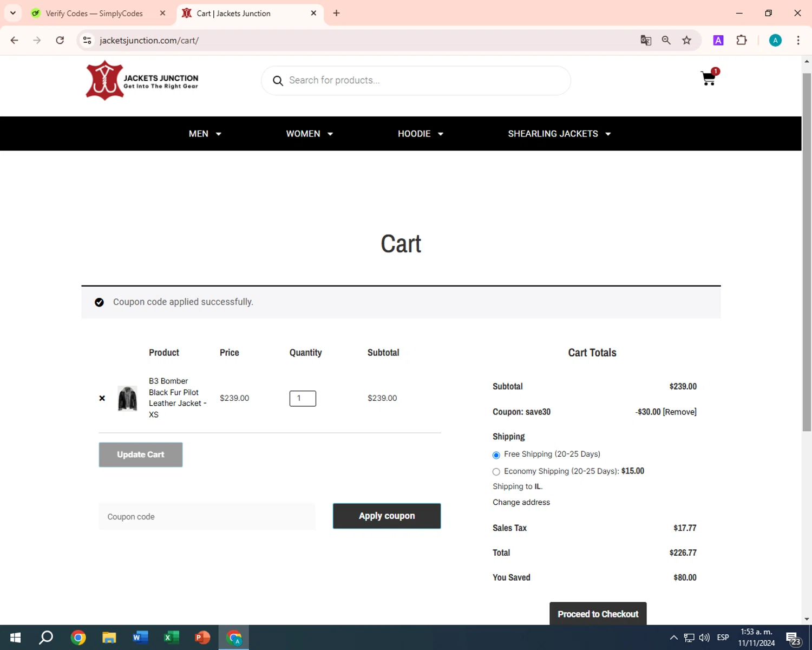Open the network icon in system tray

[x=689, y=638]
